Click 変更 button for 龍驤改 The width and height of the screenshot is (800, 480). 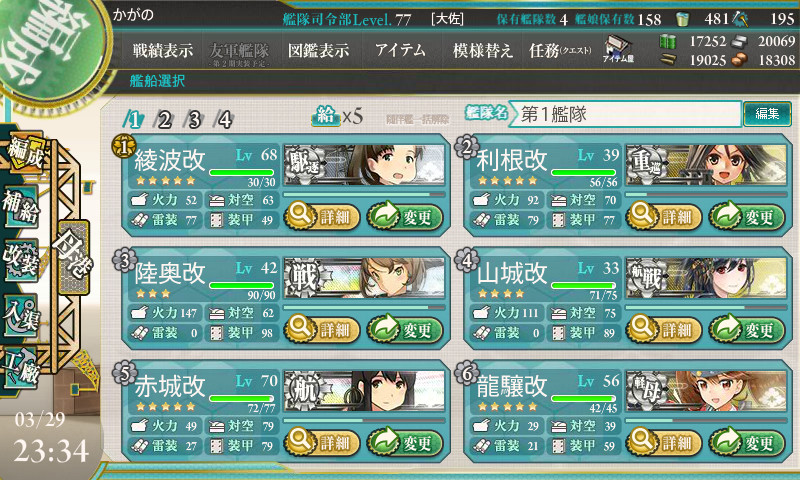(x=747, y=442)
